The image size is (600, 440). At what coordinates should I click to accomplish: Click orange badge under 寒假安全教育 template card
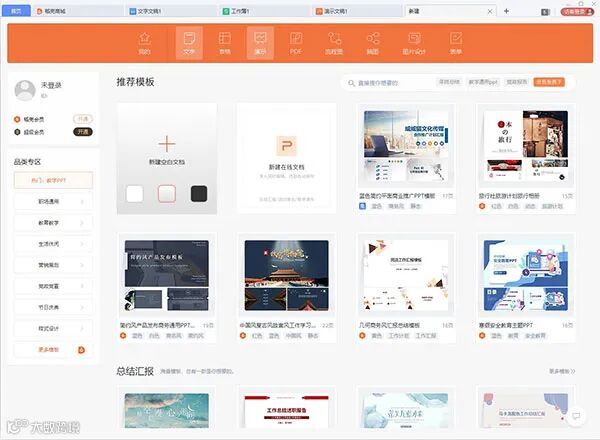[x=482, y=336]
